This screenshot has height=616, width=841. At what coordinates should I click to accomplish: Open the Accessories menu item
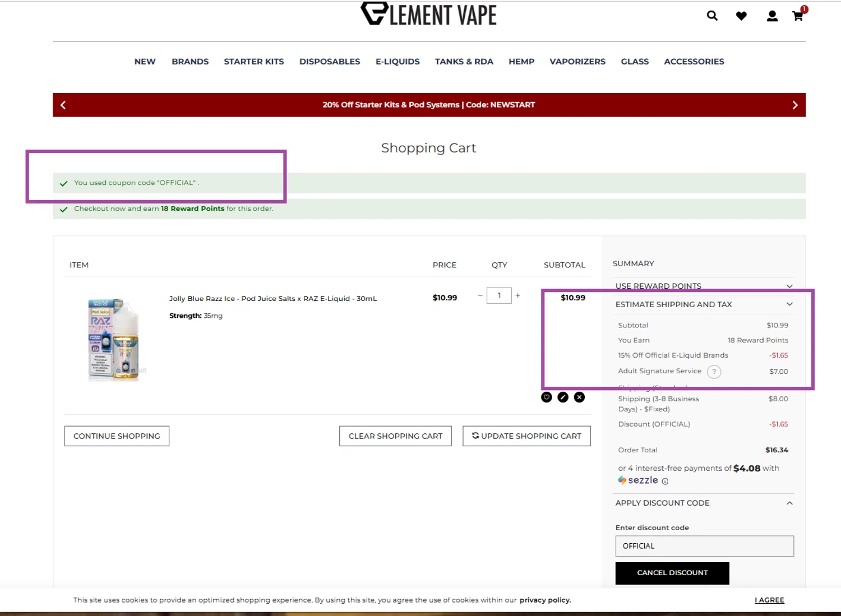tap(694, 62)
